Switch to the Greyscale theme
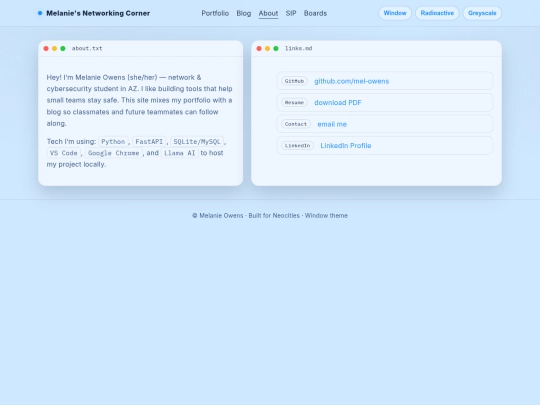540x405 pixels. (x=482, y=13)
